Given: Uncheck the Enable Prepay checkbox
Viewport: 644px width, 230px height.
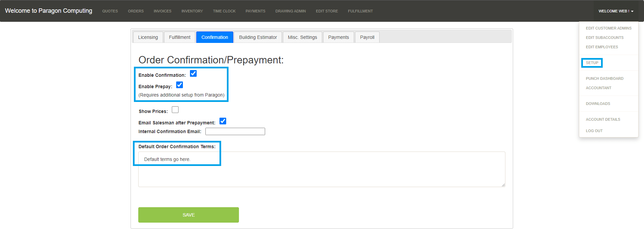Looking at the screenshot, I should (x=180, y=85).
